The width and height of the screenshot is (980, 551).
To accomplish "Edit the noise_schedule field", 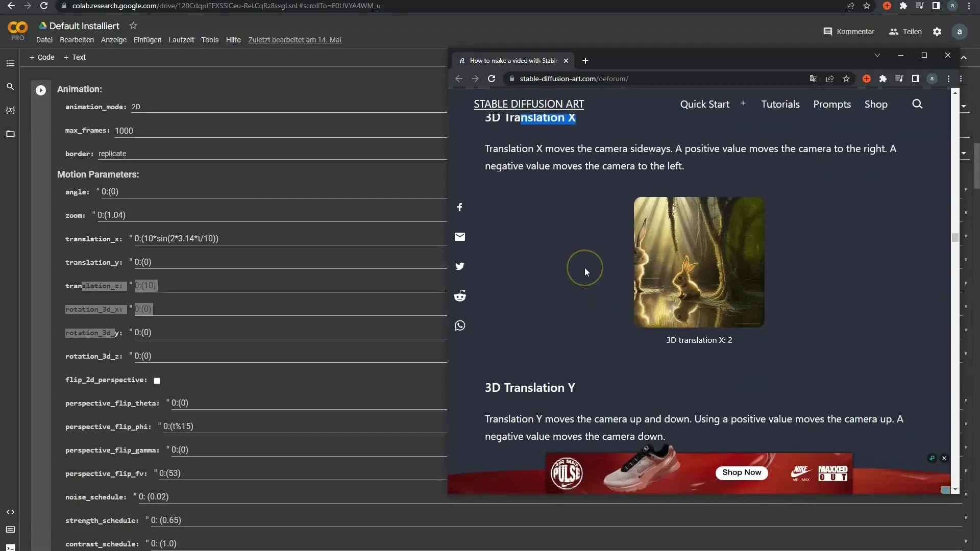I will coord(550,497).
